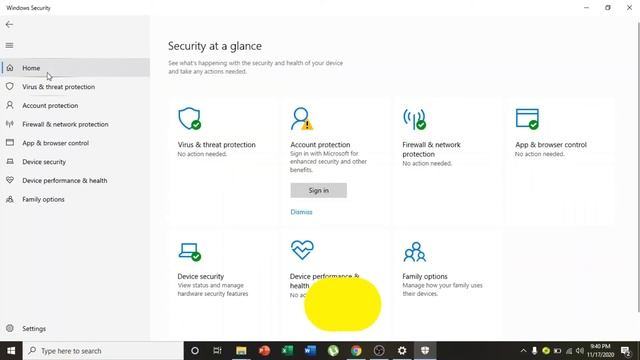Click the Account protection person warning icon
This screenshot has height=360, width=640.
pos(302,119)
